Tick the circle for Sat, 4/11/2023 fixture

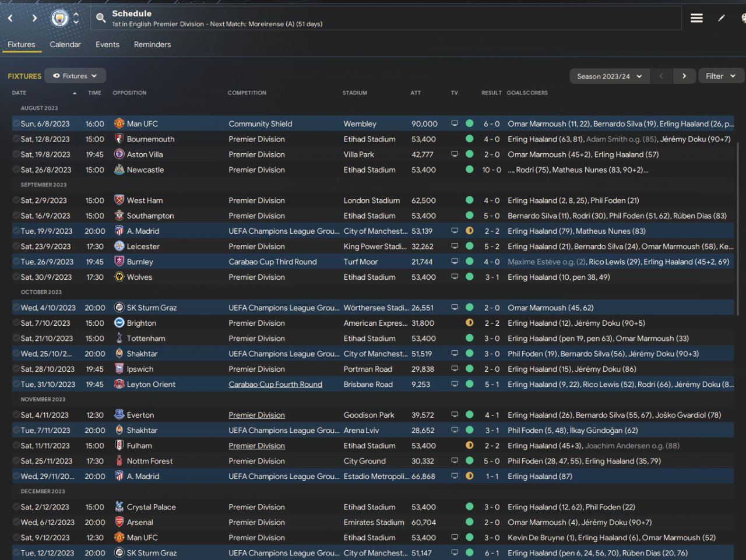[16, 415]
